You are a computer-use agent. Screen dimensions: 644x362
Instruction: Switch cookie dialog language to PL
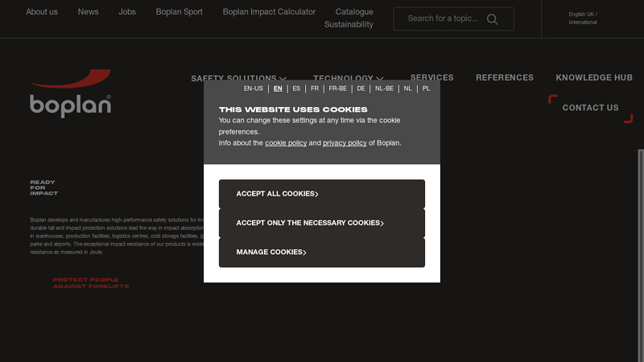tap(426, 88)
